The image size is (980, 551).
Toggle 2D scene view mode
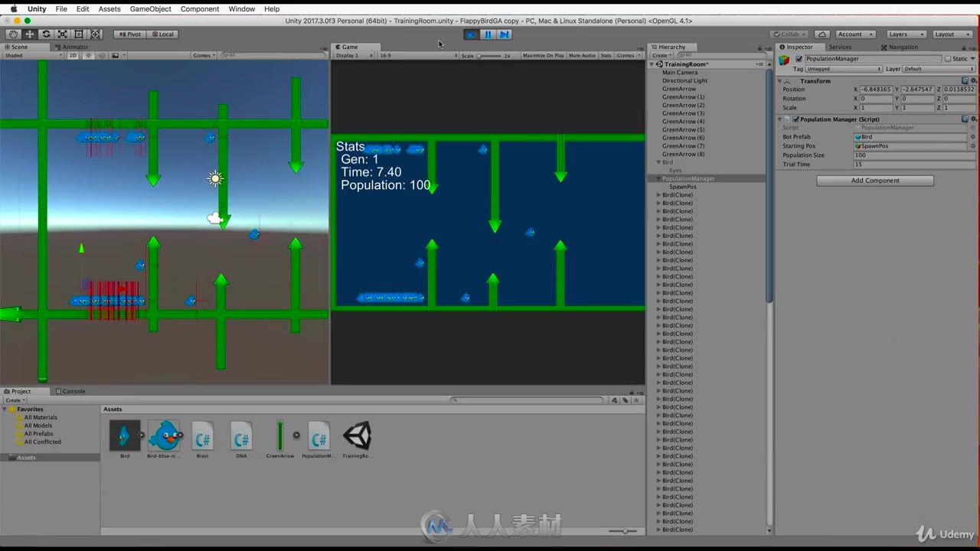pyautogui.click(x=73, y=55)
